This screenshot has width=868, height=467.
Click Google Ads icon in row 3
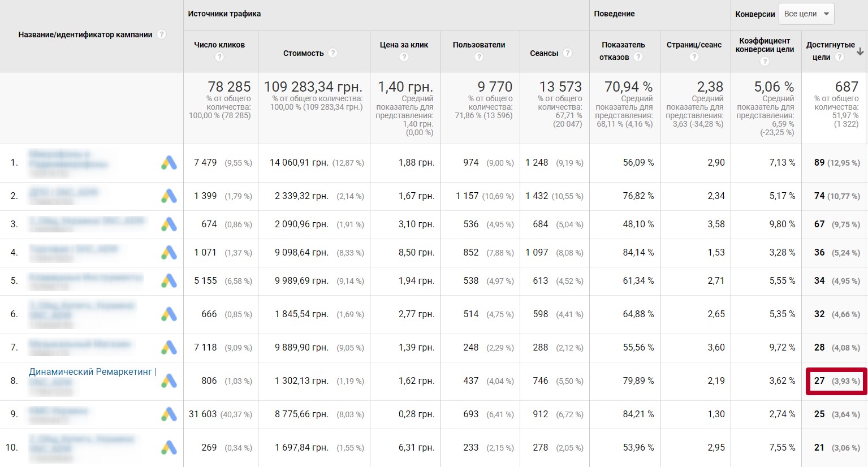click(169, 224)
